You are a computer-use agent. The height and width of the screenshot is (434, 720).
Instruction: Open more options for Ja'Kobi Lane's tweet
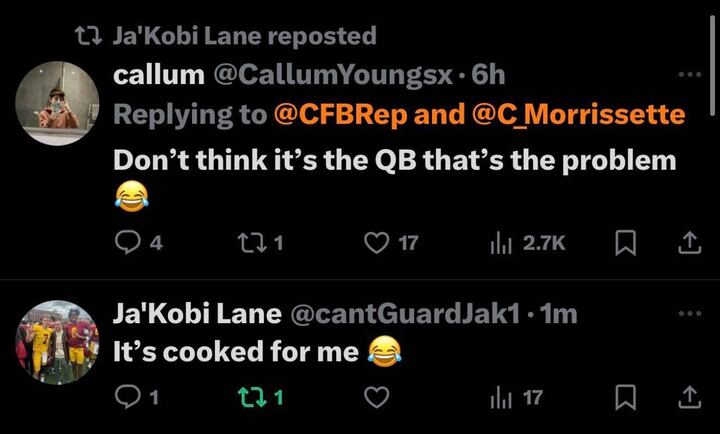pos(689,313)
